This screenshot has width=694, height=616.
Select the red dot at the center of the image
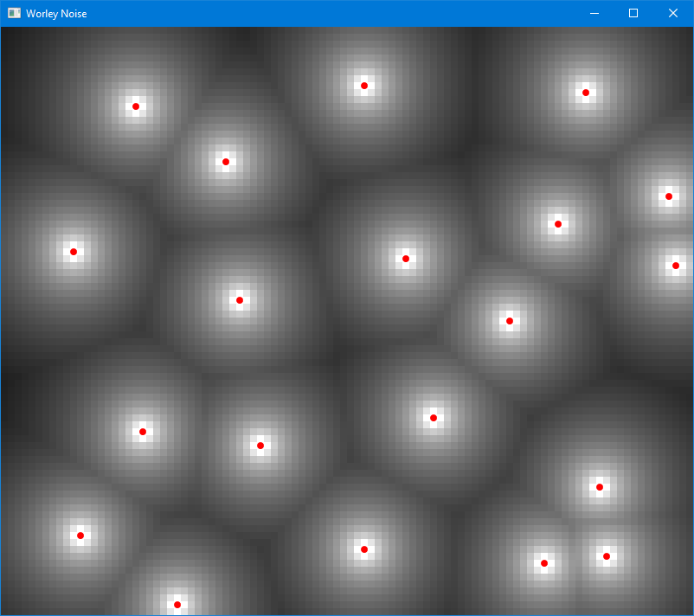coord(405,258)
